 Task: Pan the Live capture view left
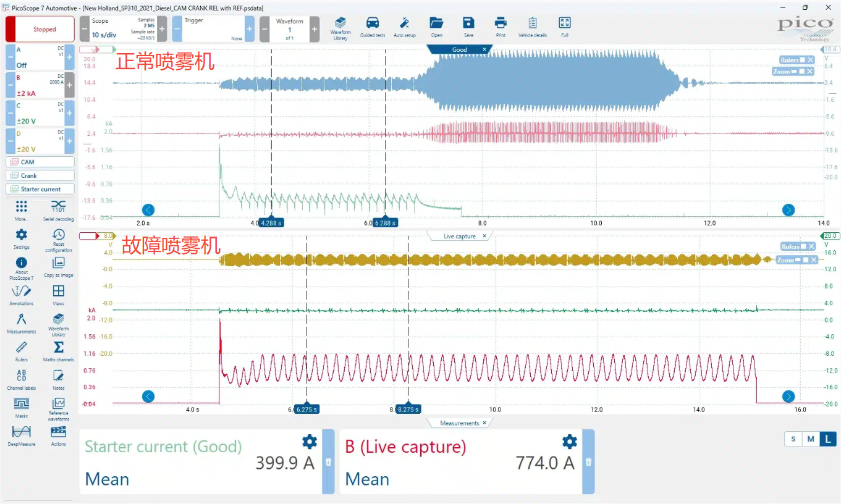(148, 396)
